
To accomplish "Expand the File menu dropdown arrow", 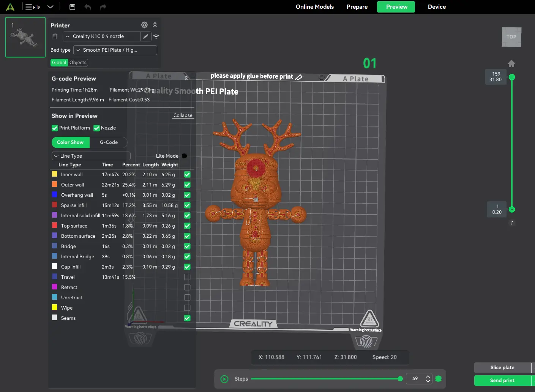I will click(x=50, y=7).
